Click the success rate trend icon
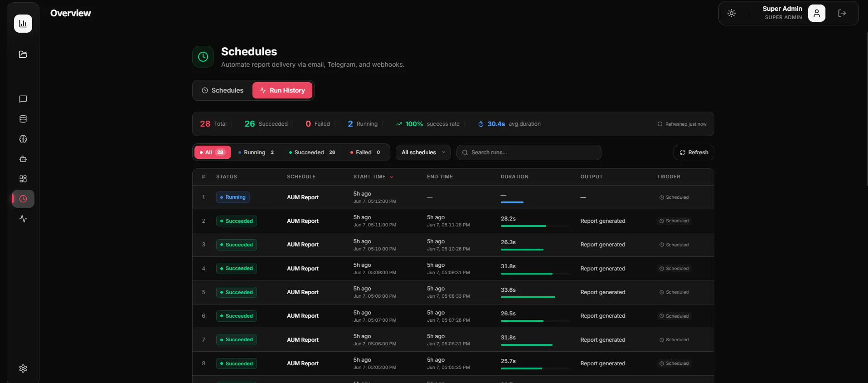This screenshot has height=383, width=868. tap(399, 124)
